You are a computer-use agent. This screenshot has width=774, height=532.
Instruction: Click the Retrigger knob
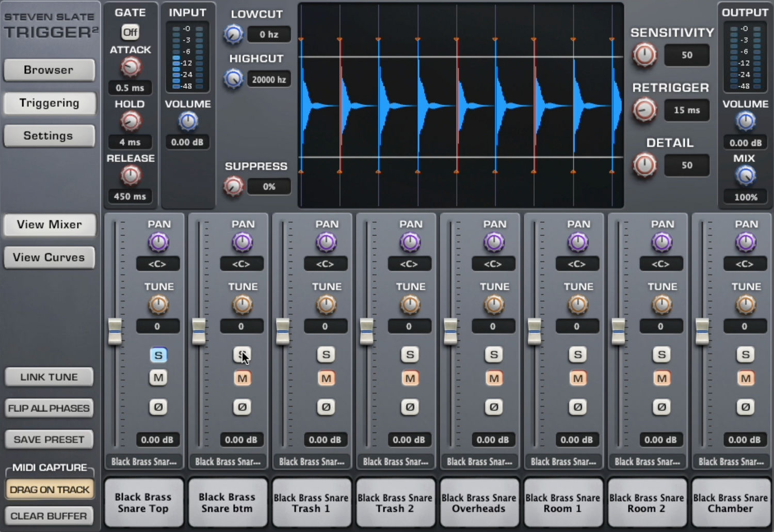(x=644, y=110)
